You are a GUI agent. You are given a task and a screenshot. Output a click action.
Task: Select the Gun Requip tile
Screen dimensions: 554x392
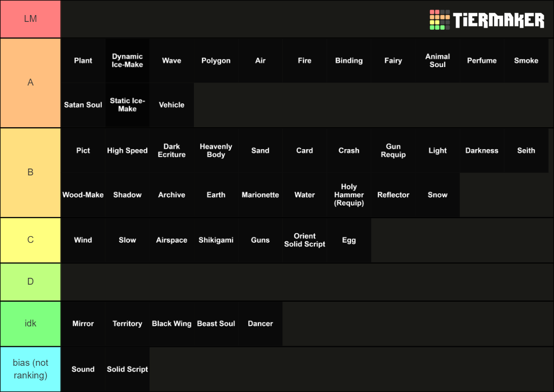click(x=393, y=151)
